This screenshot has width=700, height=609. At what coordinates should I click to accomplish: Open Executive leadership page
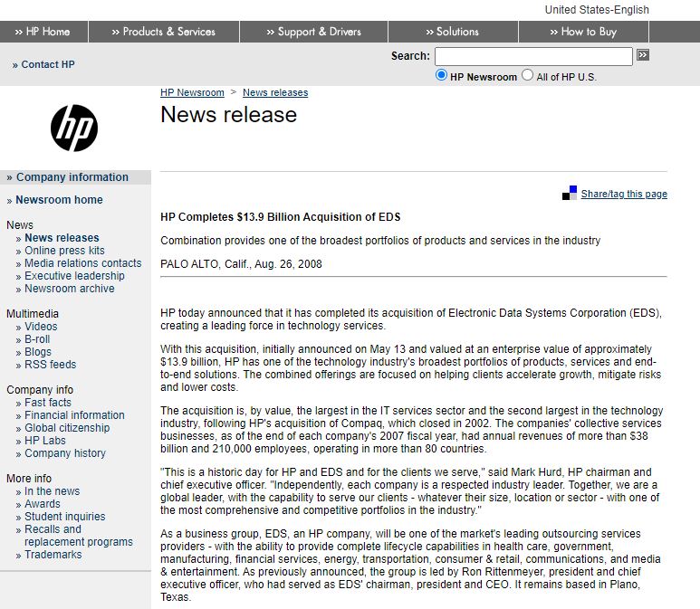74,276
